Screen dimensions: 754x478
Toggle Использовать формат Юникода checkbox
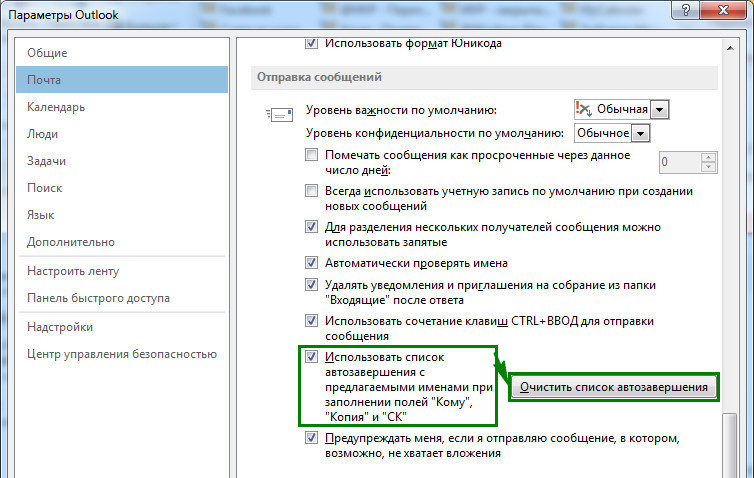coord(311,43)
